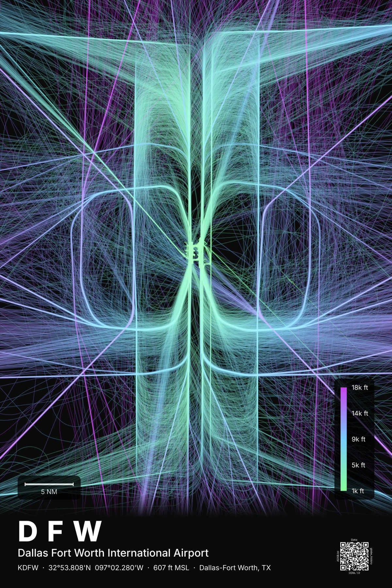The image size is (392, 588).
Task: Click the "ADSB.lol" vertical label
Action: tap(338, 556)
